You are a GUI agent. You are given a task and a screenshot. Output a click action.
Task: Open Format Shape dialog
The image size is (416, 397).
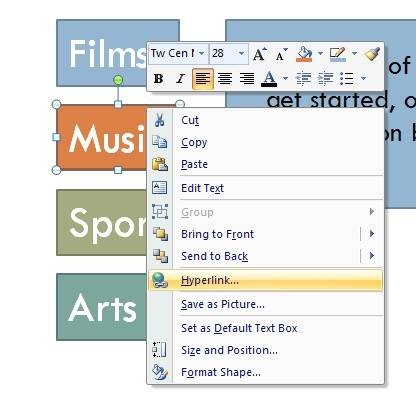265,372
